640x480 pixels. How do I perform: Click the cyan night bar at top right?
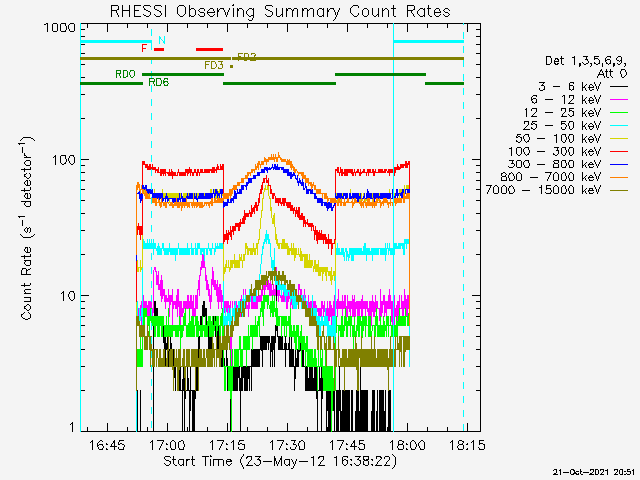click(429, 42)
